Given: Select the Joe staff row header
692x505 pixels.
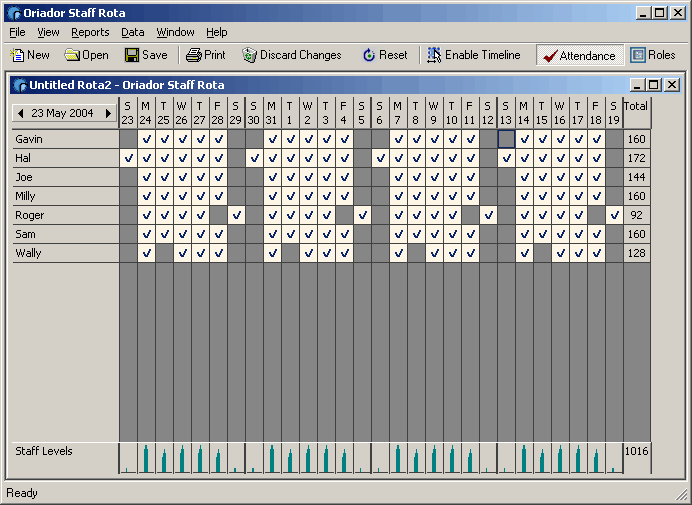Looking at the screenshot, I should click(x=66, y=177).
